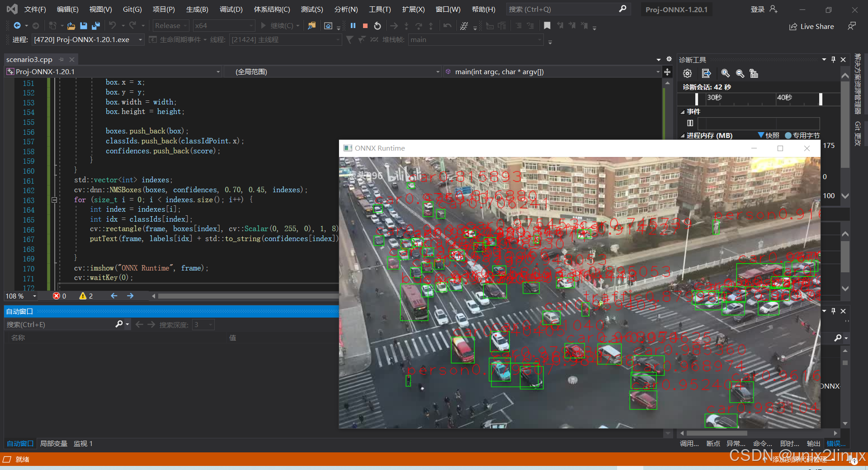Click the timeline right selection handle
The image size is (868, 470).
(821, 99)
